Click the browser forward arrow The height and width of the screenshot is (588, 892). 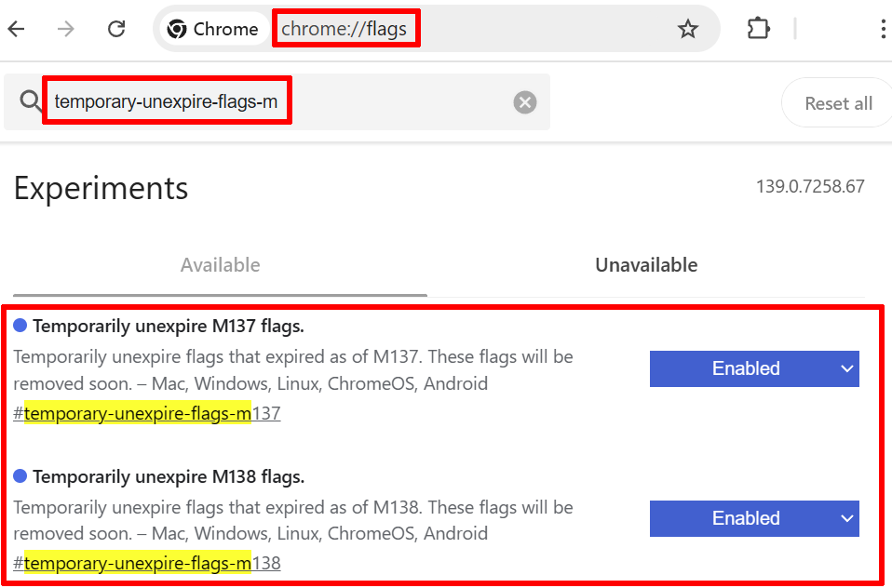(x=66, y=29)
